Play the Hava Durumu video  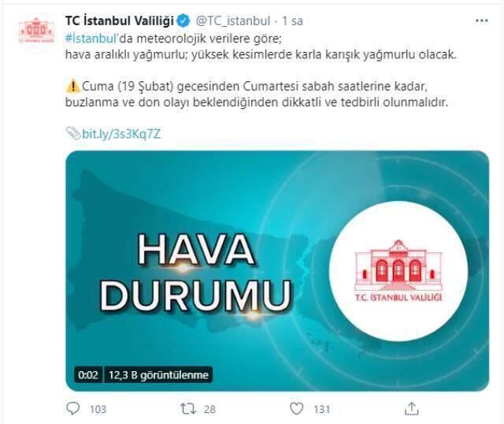(277, 271)
